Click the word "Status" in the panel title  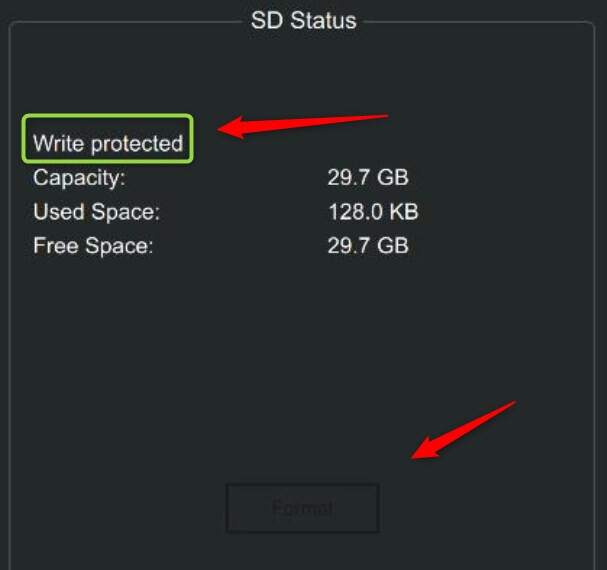pos(323,20)
